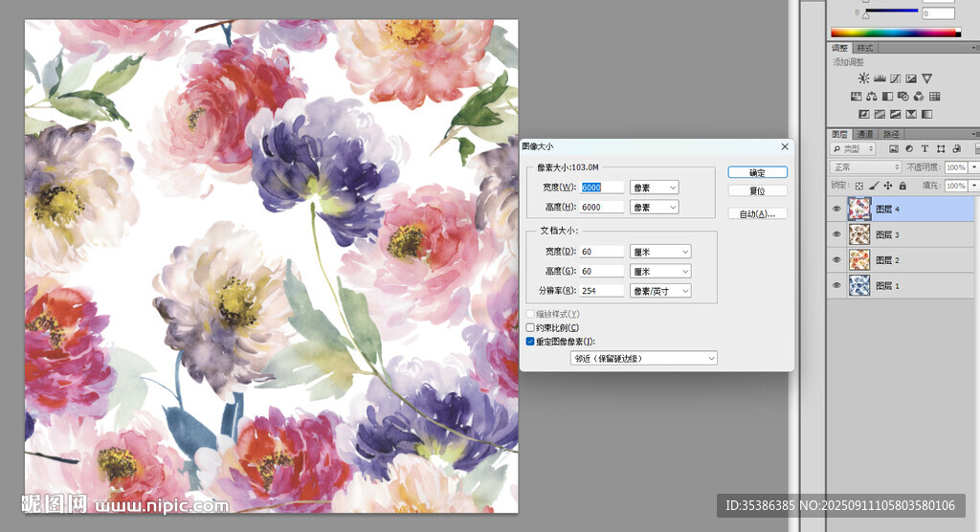Click the 确定 button
This screenshot has width=980, height=532.
click(x=757, y=173)
